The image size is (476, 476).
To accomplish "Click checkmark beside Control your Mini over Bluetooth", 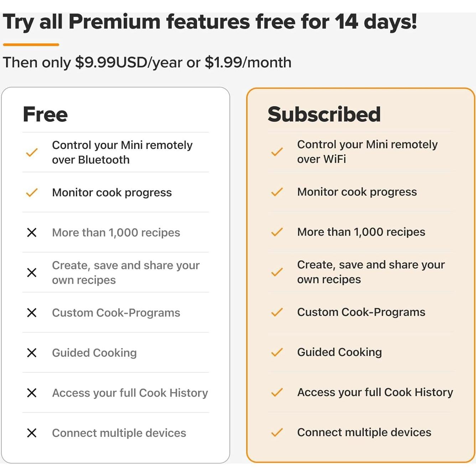I will tap(32, 152).
